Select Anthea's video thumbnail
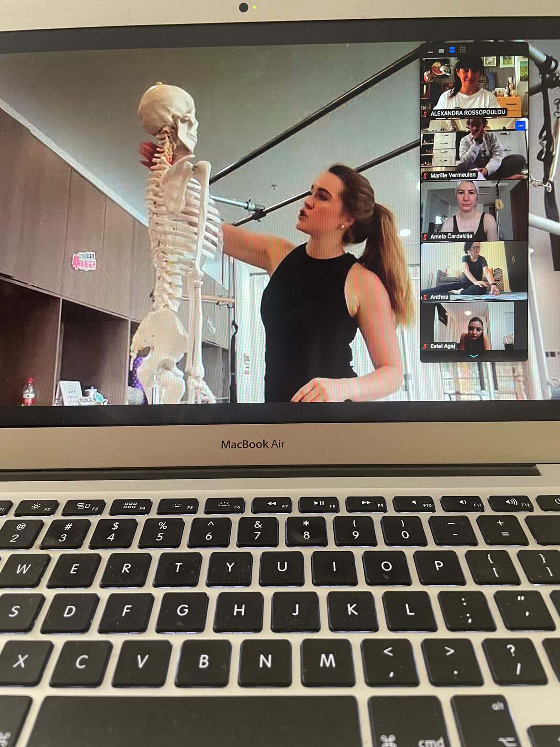This screenshot has width=560, height=747. (474, 272)
